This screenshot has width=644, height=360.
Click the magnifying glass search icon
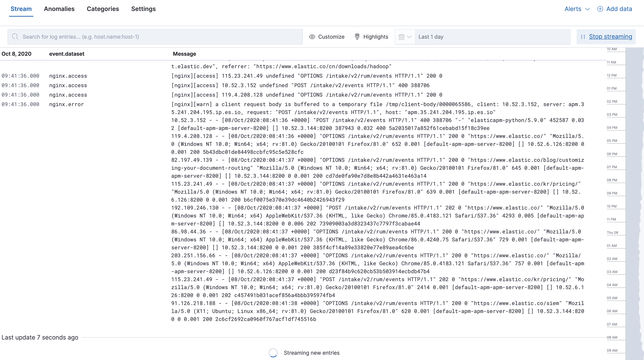pyautogui.click(x=16, y=37)
